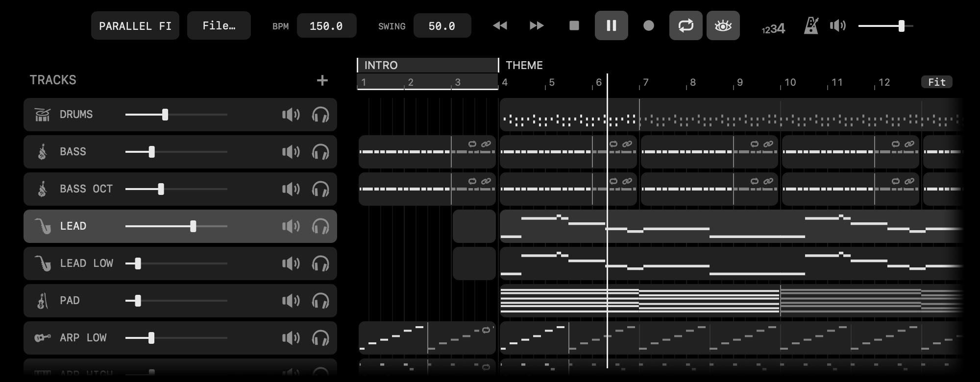Start recording with the circle button

pos(648,25)
